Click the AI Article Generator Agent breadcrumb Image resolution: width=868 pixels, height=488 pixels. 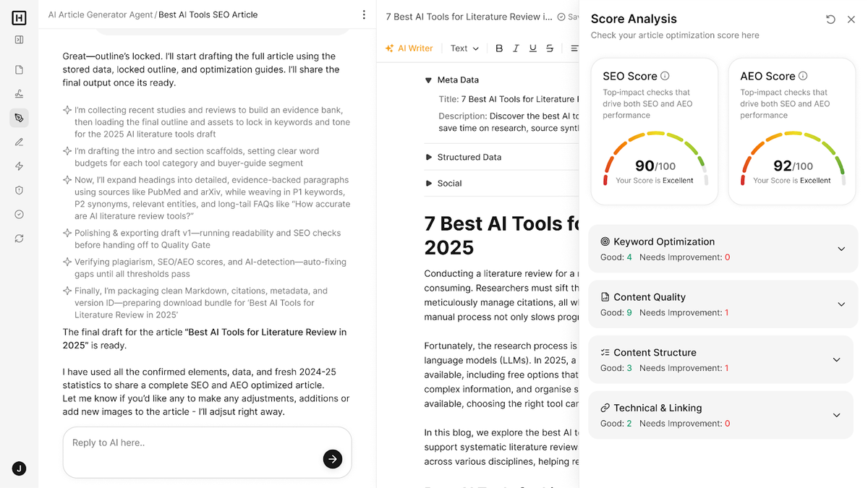(100, 14)
